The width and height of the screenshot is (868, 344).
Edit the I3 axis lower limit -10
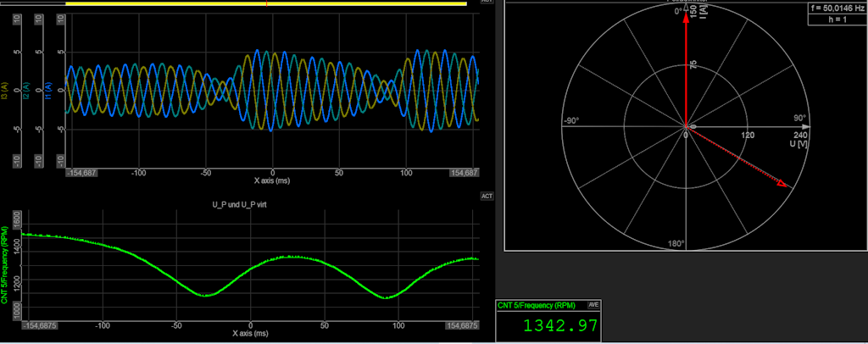tap(16, 160)
